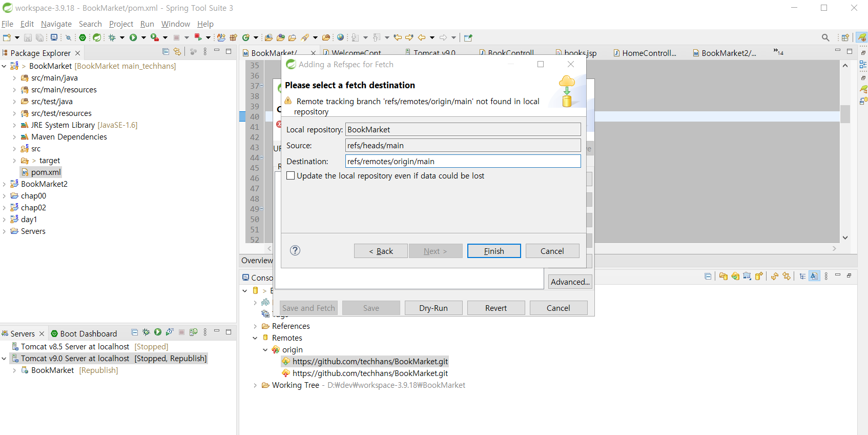This screenshot has height=435, width=868.
Task: Click the Boot Dashboard power toolbar icon
Action: click(82, 37)
